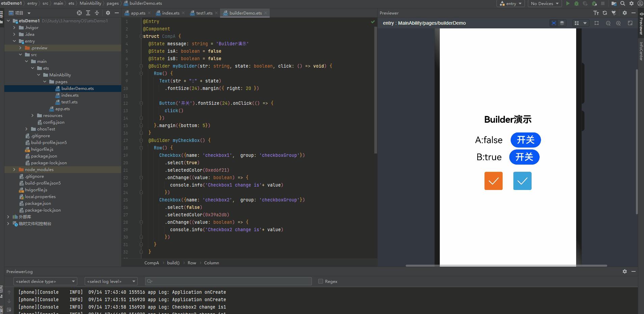This screenshot has width=644, height=314.
Task: Open the No Devices dropdown
Action: [x=544, y=4]
